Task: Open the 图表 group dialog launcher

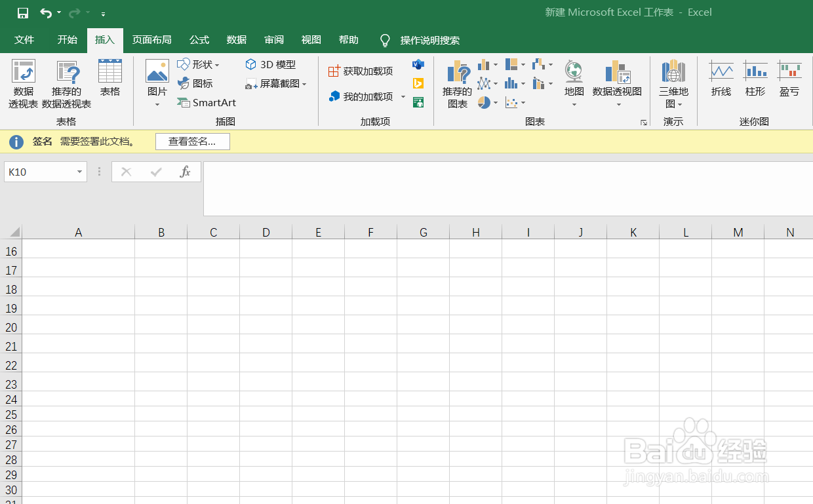Action: pyautogui.click(x=644, y=123)
